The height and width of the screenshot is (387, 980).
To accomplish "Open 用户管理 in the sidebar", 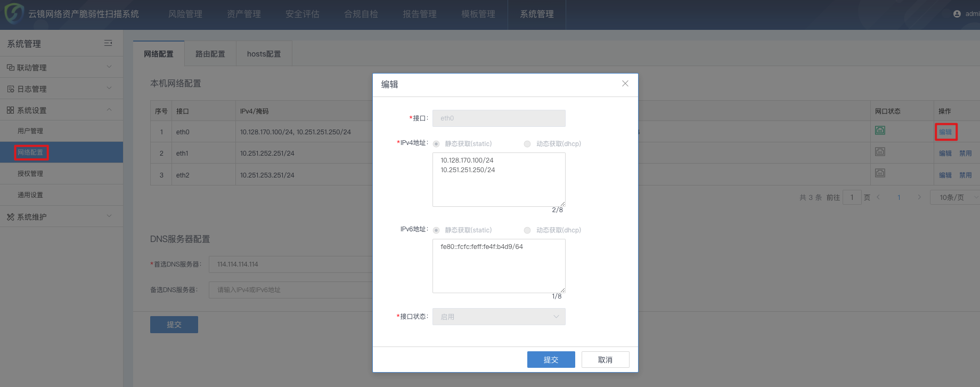I will coord(61,131).
